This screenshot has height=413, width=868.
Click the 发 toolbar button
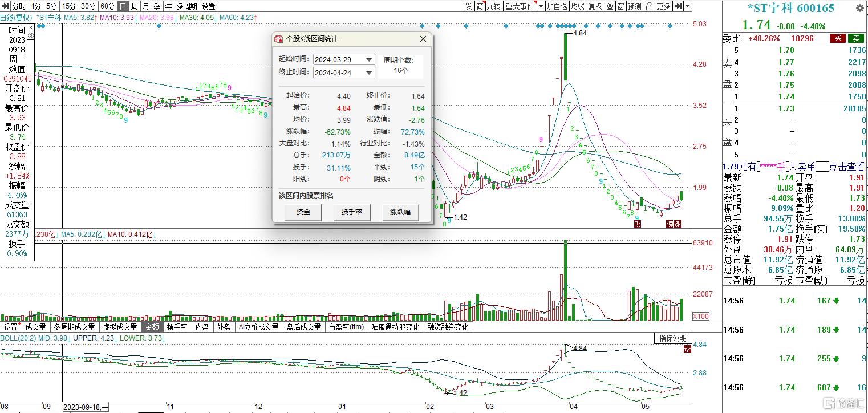point(468,6)
